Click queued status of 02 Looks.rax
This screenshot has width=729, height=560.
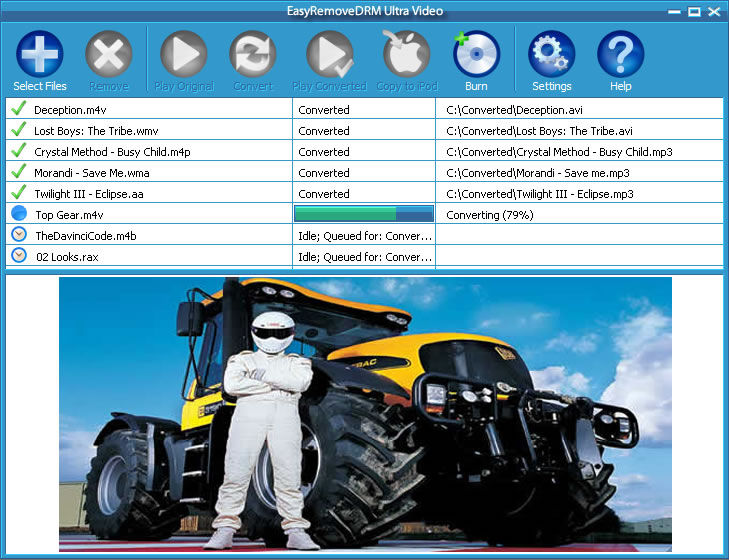(x=365, y=257)
